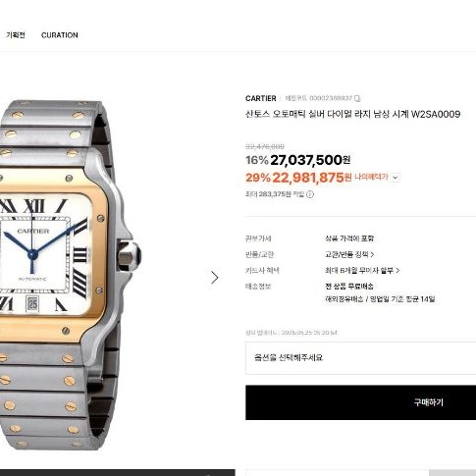This screenshot has height=476, width=476.
Task: Open the 옵션을 선택해주세요 option selector
Action: coord(360,358)
